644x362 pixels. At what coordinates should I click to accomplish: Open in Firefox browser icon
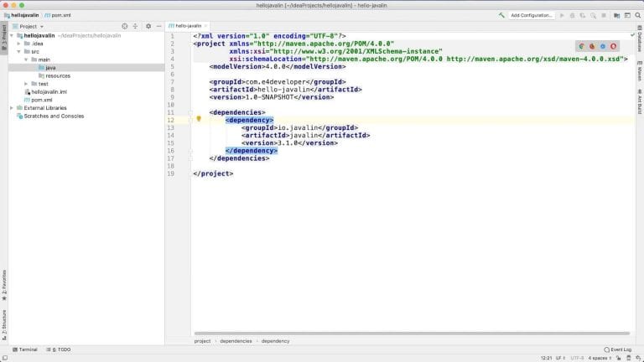[593, 46]
